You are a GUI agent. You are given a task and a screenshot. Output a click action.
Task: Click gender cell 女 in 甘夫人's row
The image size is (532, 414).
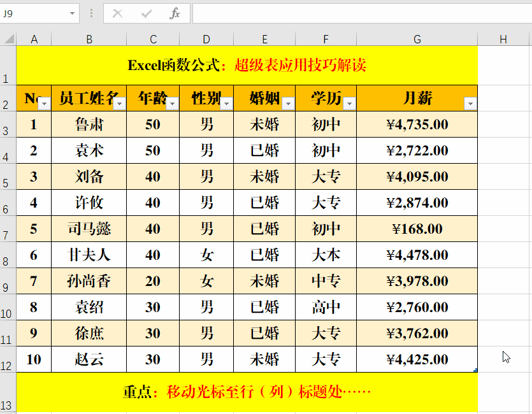(206, 255)
